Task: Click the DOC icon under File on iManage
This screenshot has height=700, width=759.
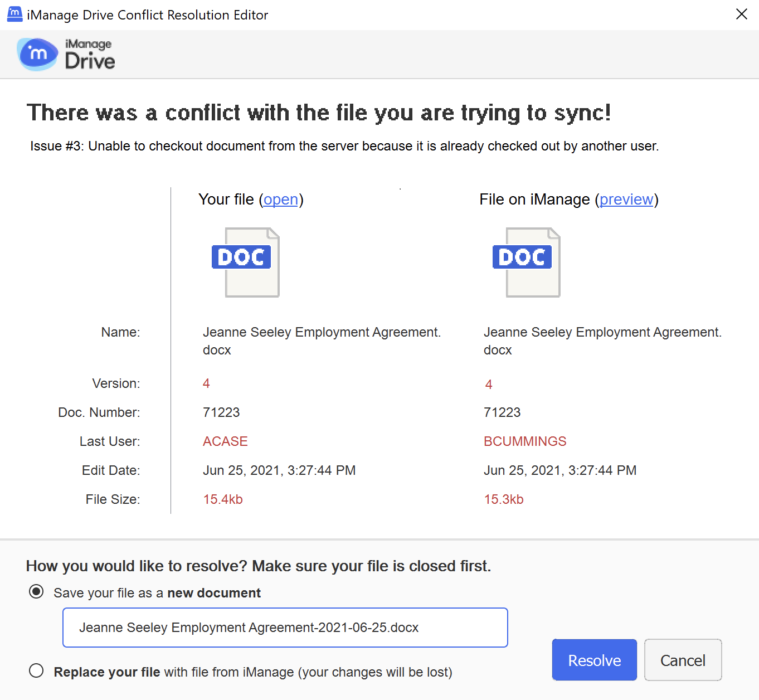Action: [527, 262]
